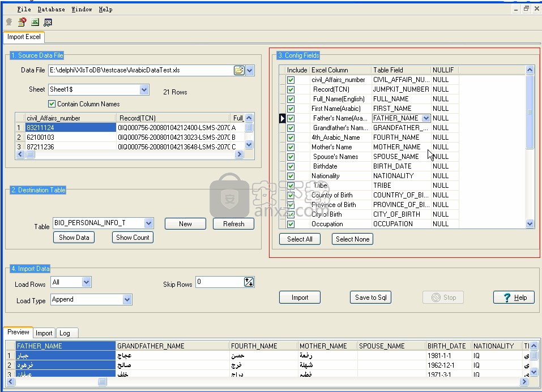Click source data grid scroll-down arrow
Image resolution: width=542 pixels, height=392 pixels.
point(249,145)
